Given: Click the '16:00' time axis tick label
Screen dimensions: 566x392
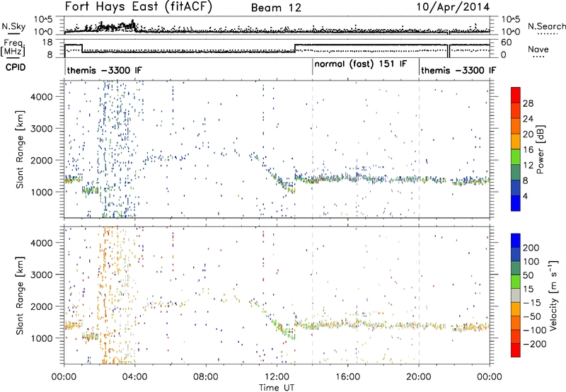Looking at the screenshot, I should pos(347,377).
